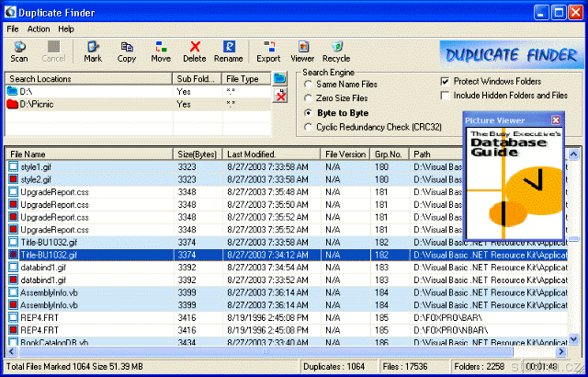Open the Action menu
The width and height of the screenshot is (588, 377).
[39, 29]
